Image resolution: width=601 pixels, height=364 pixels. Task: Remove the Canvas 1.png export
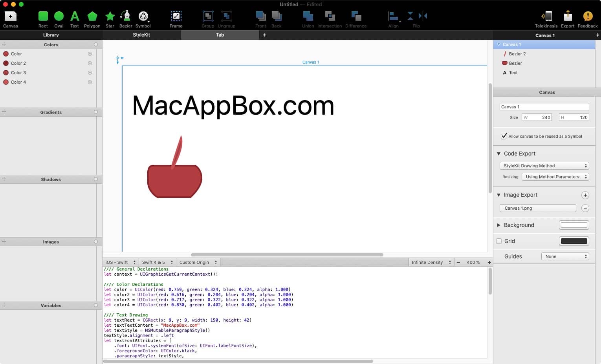(x=585, y=208)
